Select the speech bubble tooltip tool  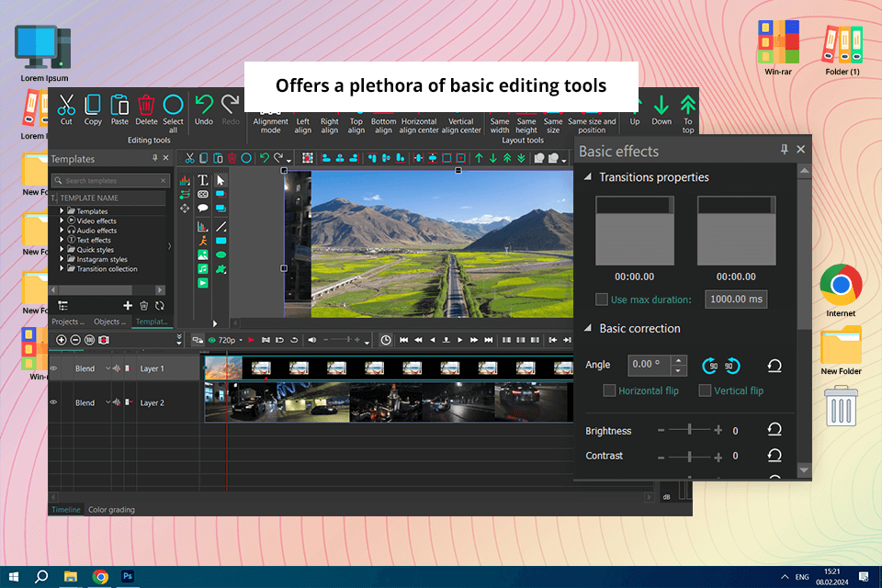click(x=203, y=209)
